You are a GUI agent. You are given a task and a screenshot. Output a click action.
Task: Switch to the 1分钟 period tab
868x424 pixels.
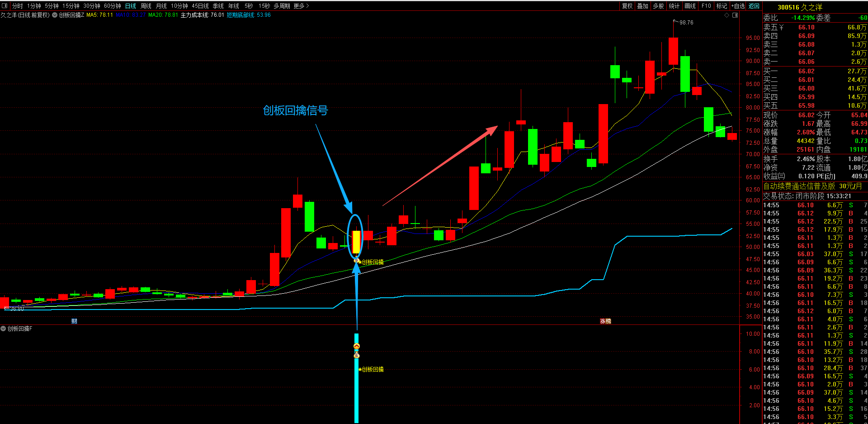[x=34, y=6]
